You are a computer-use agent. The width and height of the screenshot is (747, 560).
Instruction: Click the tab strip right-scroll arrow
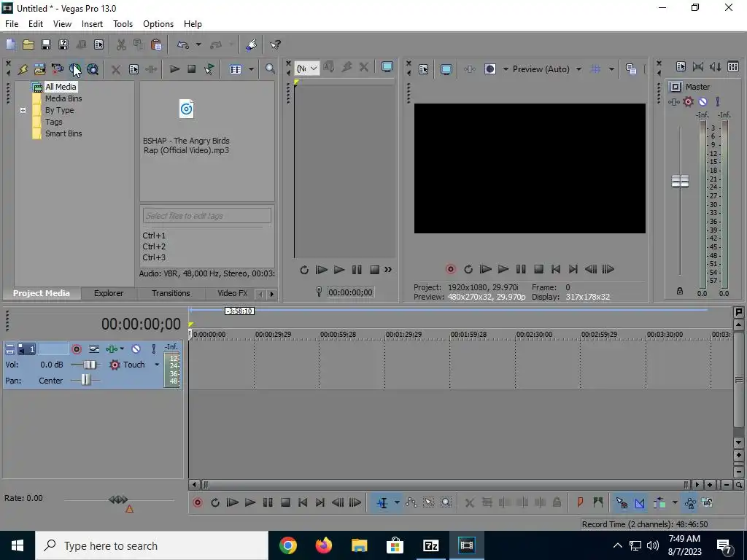tap(271, 295)
